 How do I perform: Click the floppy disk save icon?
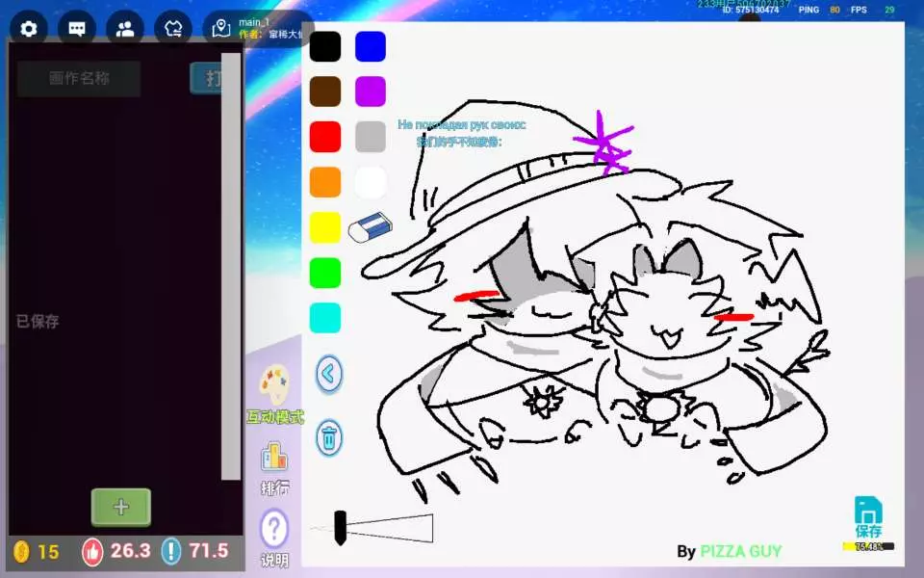pos(868,510)
